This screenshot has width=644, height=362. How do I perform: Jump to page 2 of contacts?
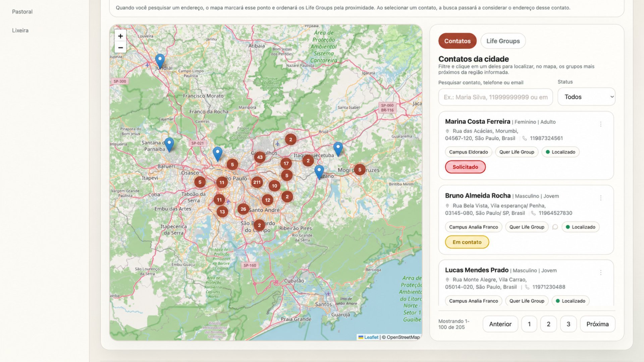(548, 324)
